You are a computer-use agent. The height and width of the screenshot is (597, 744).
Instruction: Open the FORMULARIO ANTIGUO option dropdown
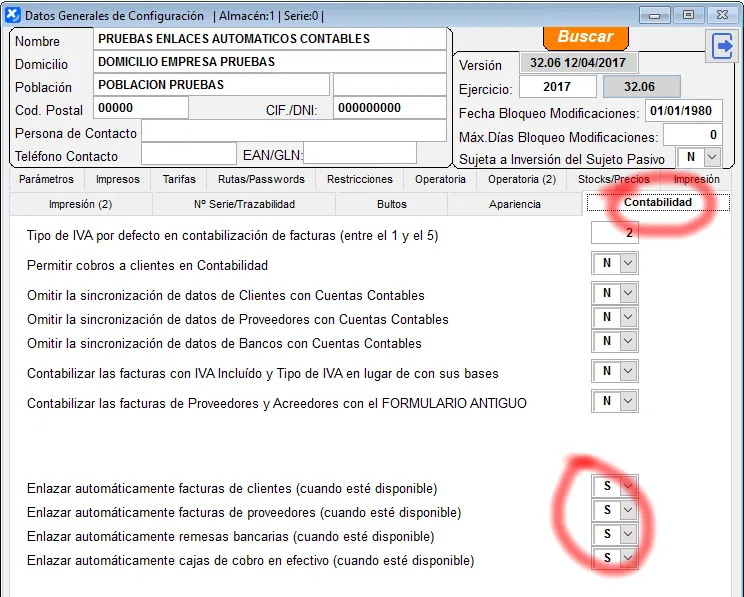pyautogui.click(x=628, y=401)
